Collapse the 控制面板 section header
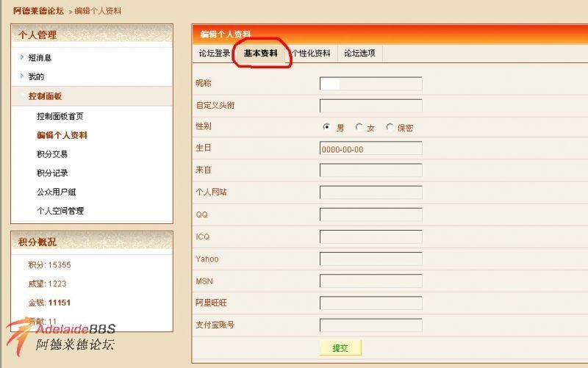Viewport: 588px width, 368px height. [x=45, y=96]
